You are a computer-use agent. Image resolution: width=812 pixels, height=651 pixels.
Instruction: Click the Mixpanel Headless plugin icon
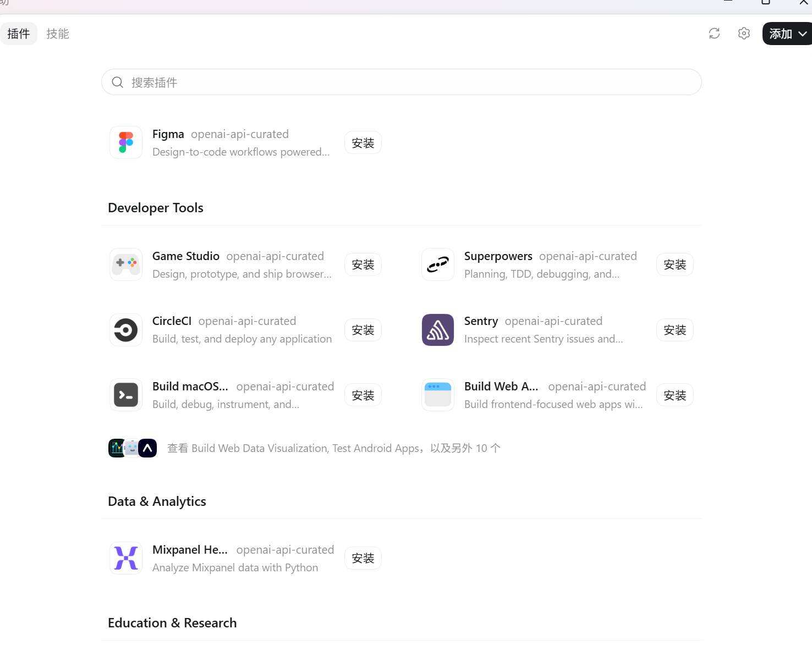(x=126, y=558)
